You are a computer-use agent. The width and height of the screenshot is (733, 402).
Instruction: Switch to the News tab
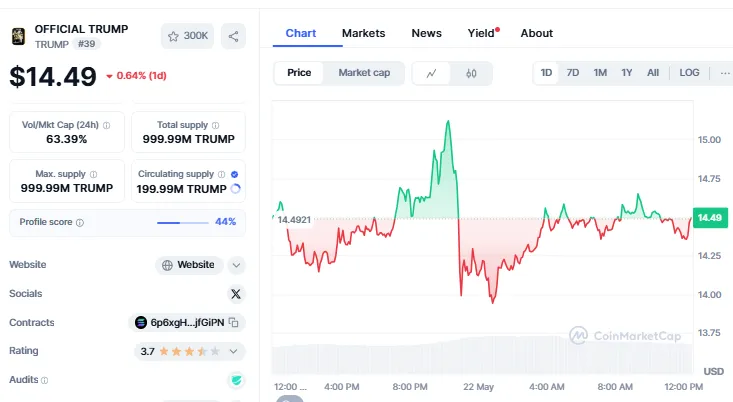pos(426,33)
